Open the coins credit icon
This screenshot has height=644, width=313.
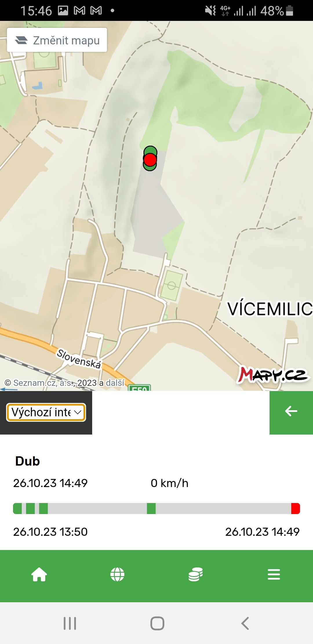196,574
